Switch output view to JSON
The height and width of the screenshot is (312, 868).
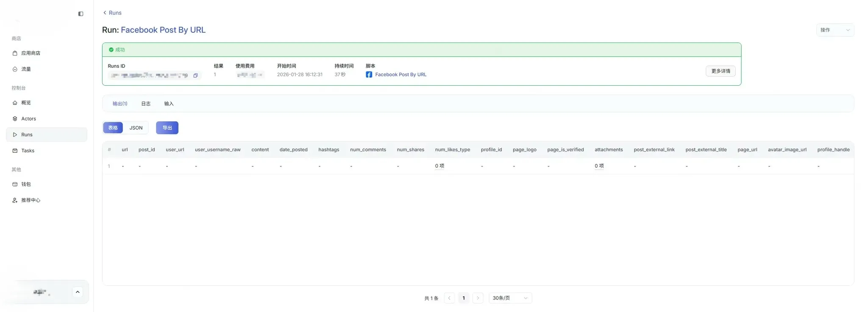(x=136, y=128)
